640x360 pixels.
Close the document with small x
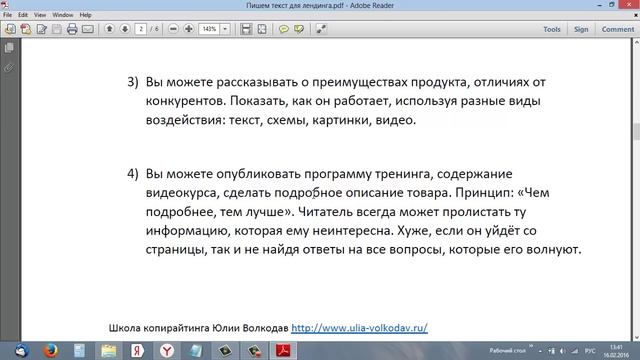[x=636, y=15]
